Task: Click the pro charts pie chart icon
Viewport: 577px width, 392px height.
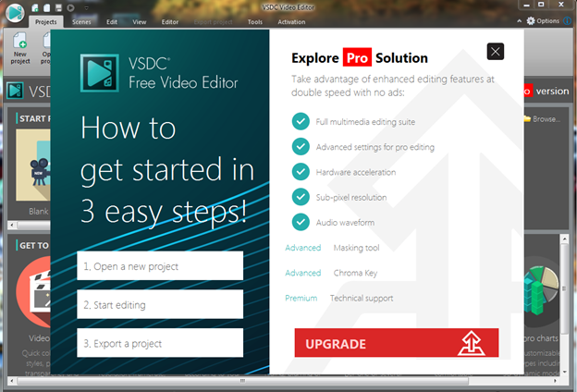Action: (542, 291)
